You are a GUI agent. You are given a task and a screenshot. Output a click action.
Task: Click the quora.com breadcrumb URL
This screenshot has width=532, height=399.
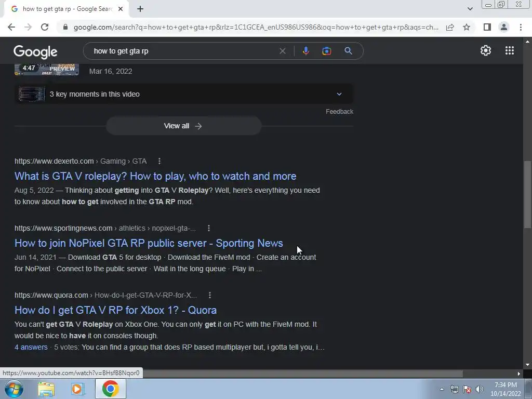point(105,295)
